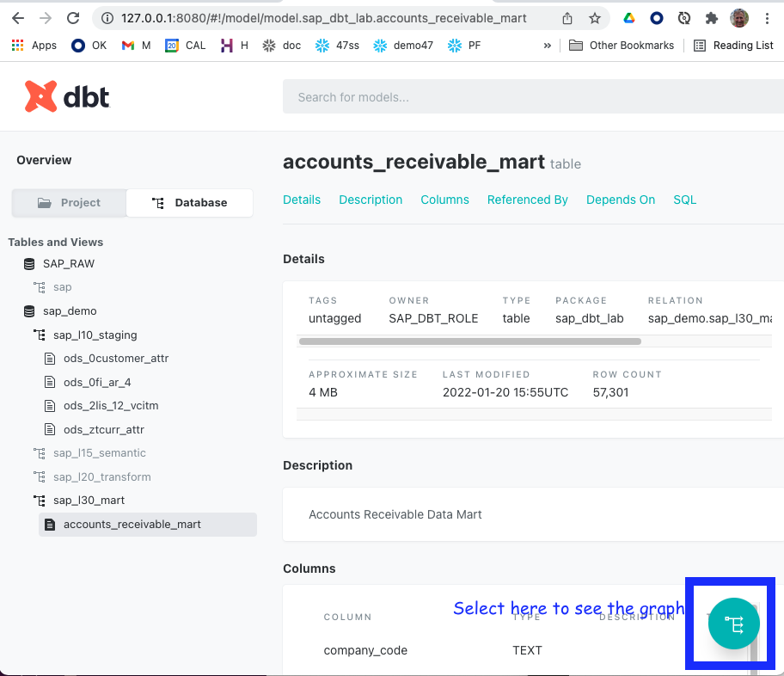The width and height of the screenshot is (784, 676).
Task: Click the SAP_RAW database icon
Action: 27,263
